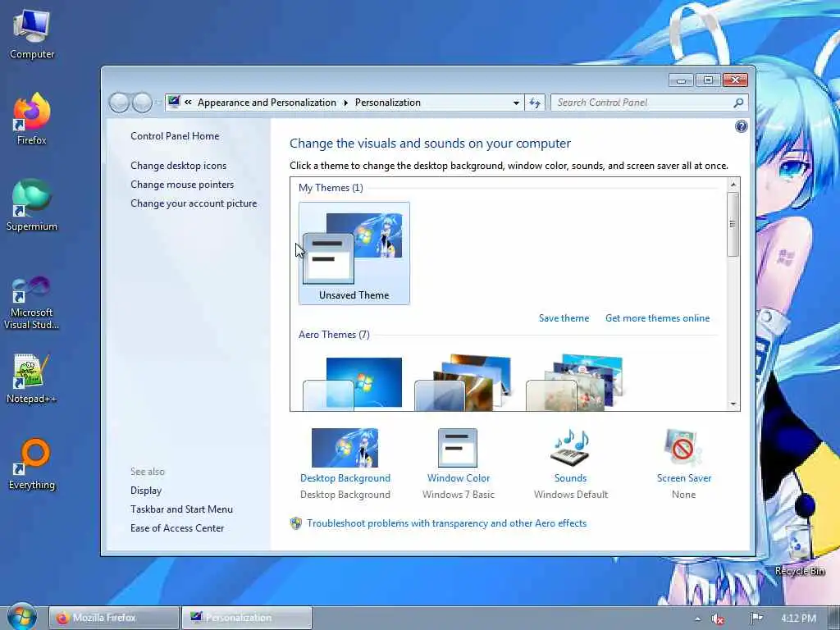
Task: Click Appearance and Personalization breadcrumb
Action: coord(267,103)
